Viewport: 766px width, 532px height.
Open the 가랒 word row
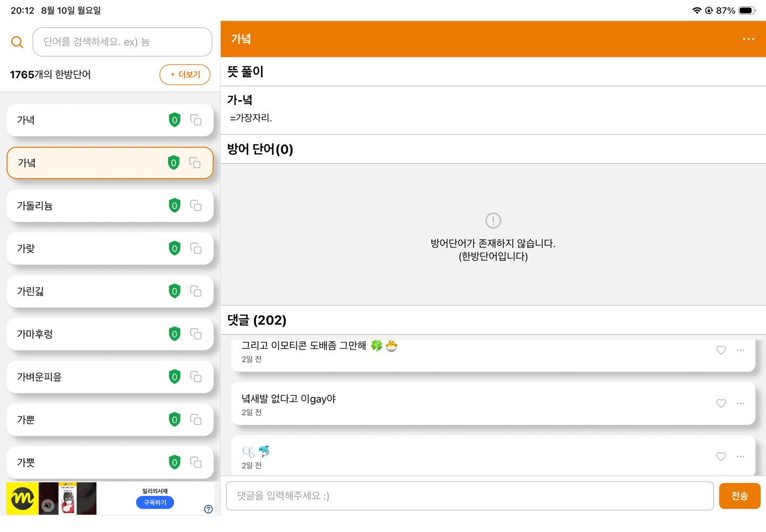point(110,248)
